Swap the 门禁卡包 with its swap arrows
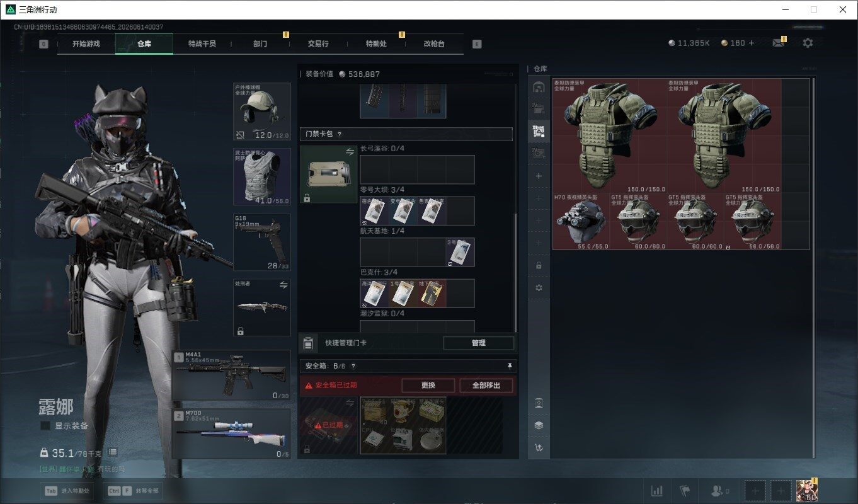The height and width of the screenshot is (504, 858). tap(350, 152)
